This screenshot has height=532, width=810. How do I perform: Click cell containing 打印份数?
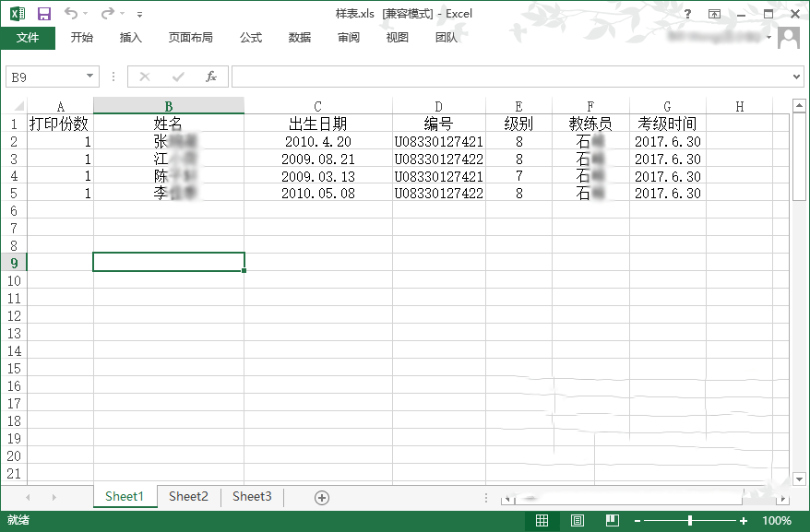[59, 124]
